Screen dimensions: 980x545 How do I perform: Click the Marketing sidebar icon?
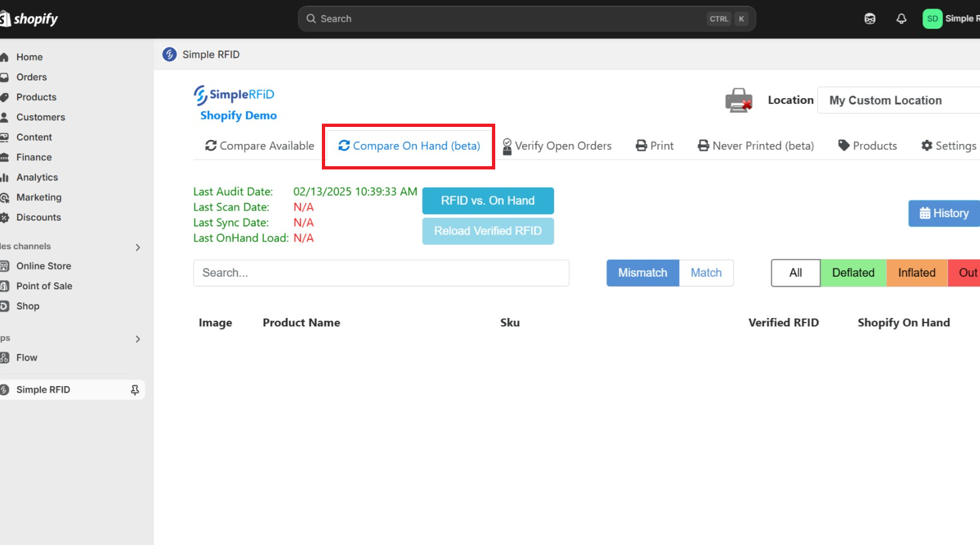click(x=5, y=198)
